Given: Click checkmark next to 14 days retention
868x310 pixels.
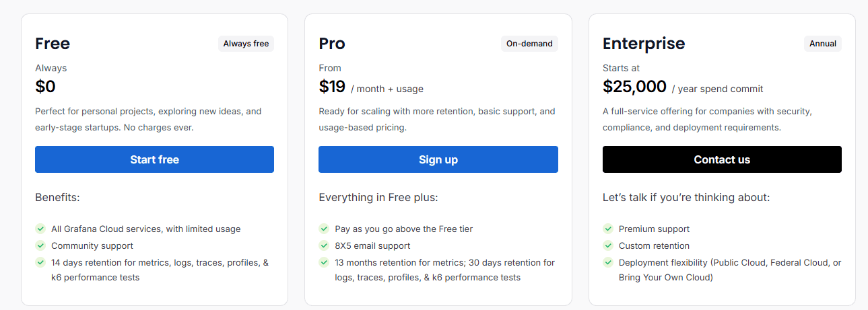Looking at the screenshot, I should 40,262.
